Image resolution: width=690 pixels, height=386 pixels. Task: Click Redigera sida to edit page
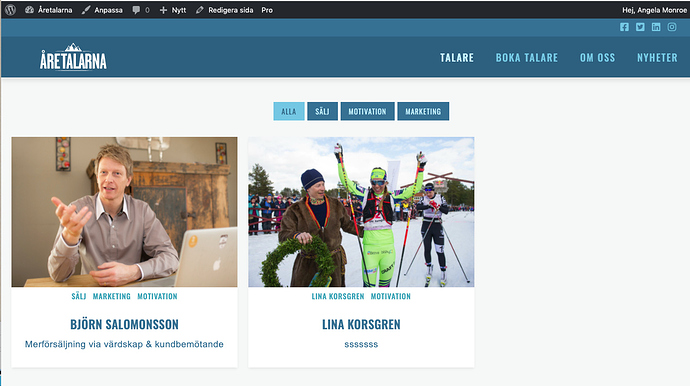[x=224, y=10]
